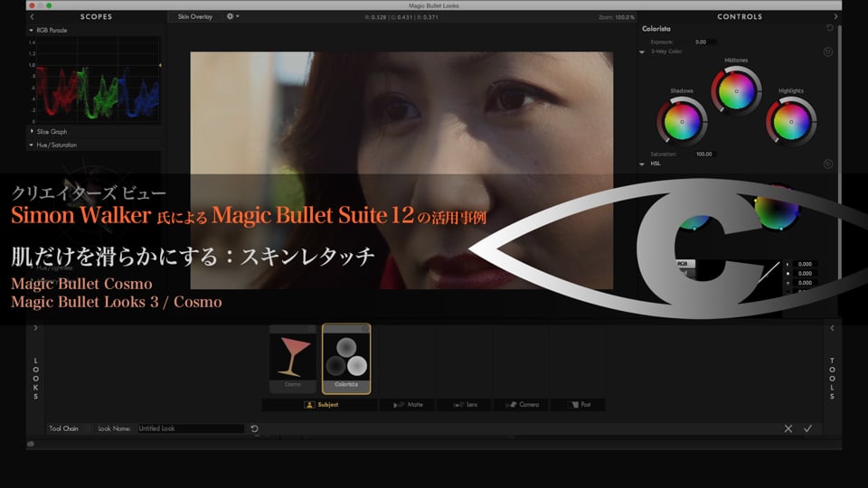Viewport: 868px width, 488px height.
Task: Reset the Colorista tool settings
Action: [x=829, y=28]
